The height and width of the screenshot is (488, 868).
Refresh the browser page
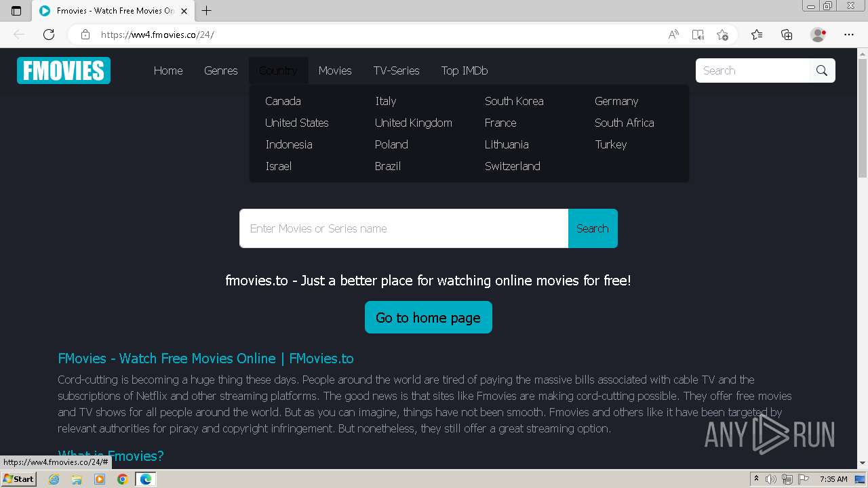click(49, 35)
